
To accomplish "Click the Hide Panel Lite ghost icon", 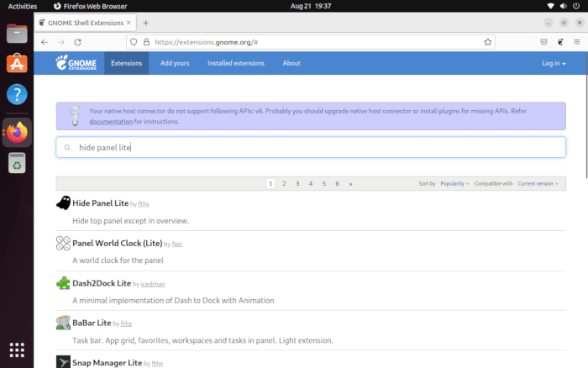I will click(x=63, y=203).
